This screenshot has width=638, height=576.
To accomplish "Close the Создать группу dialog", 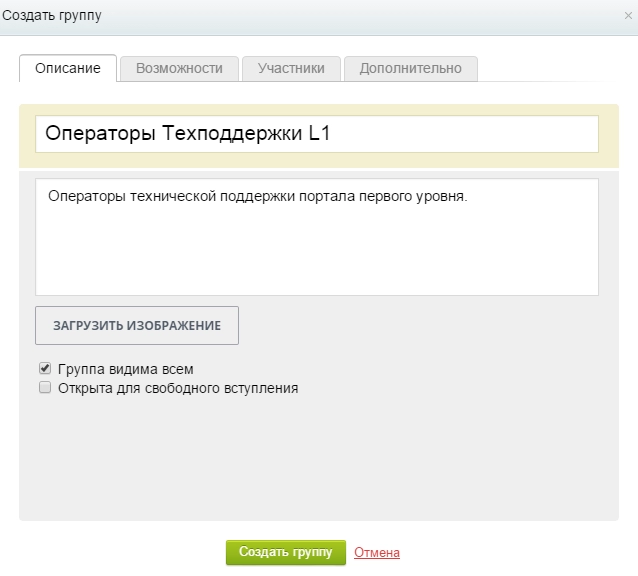I will coord(627,16).
